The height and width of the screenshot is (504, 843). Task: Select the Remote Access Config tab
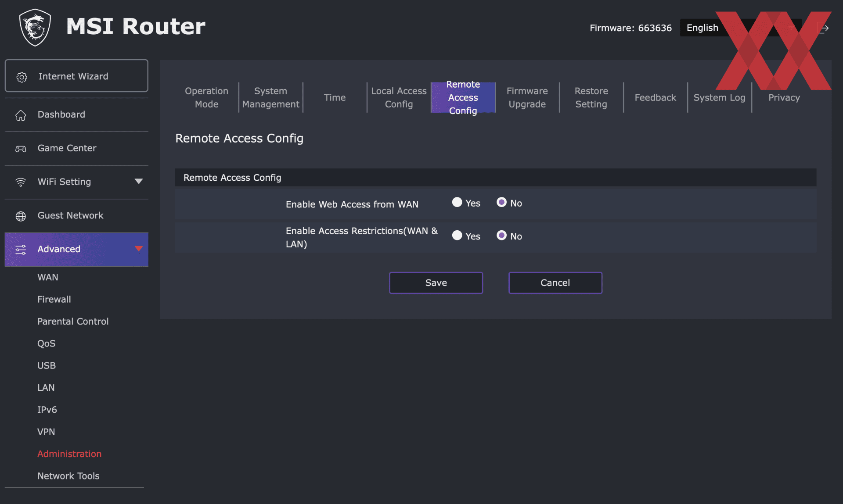point(463,97)
